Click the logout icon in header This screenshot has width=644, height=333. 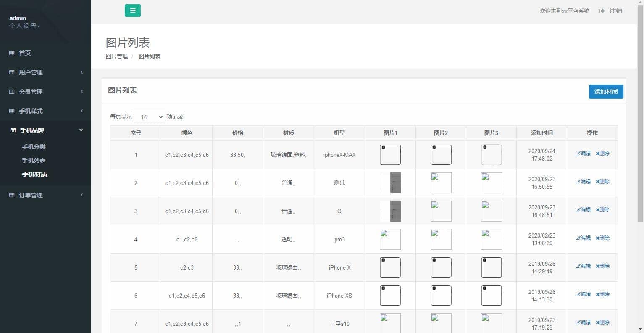602,11
